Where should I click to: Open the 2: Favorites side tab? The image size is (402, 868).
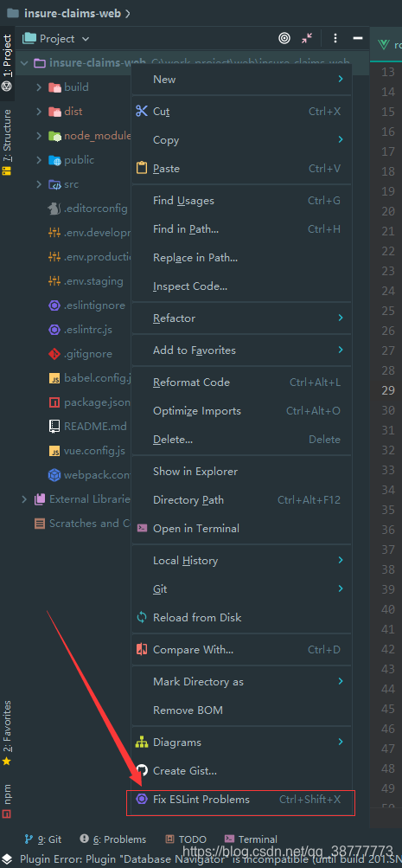pos(7,732)
